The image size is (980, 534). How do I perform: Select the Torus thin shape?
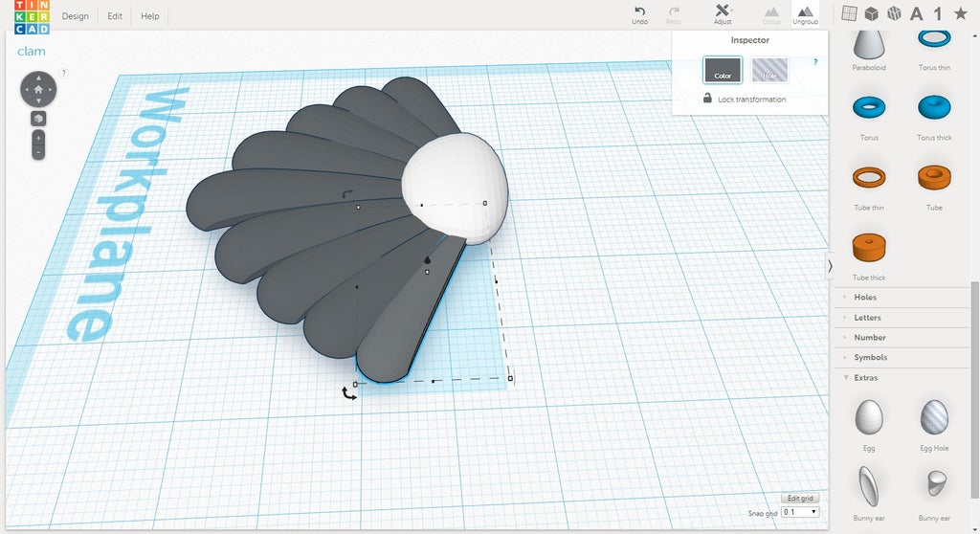pos(934,50)
